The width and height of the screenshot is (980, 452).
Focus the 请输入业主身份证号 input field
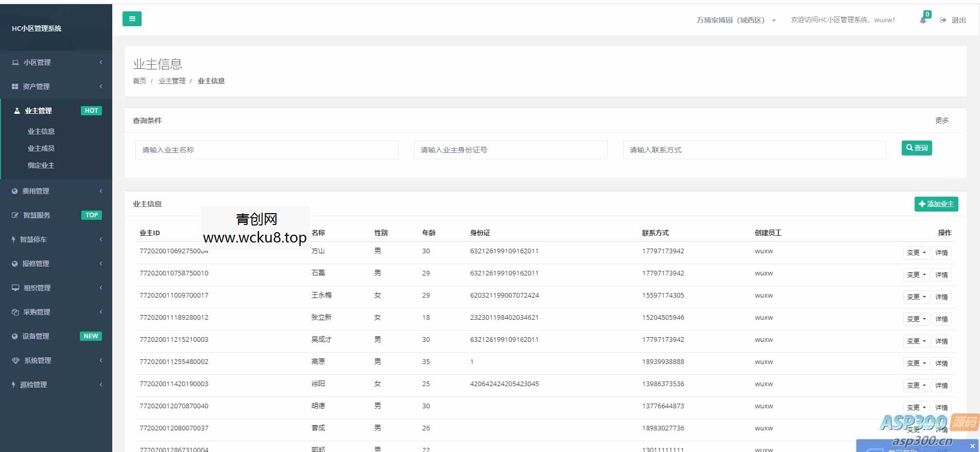point(511,150)
